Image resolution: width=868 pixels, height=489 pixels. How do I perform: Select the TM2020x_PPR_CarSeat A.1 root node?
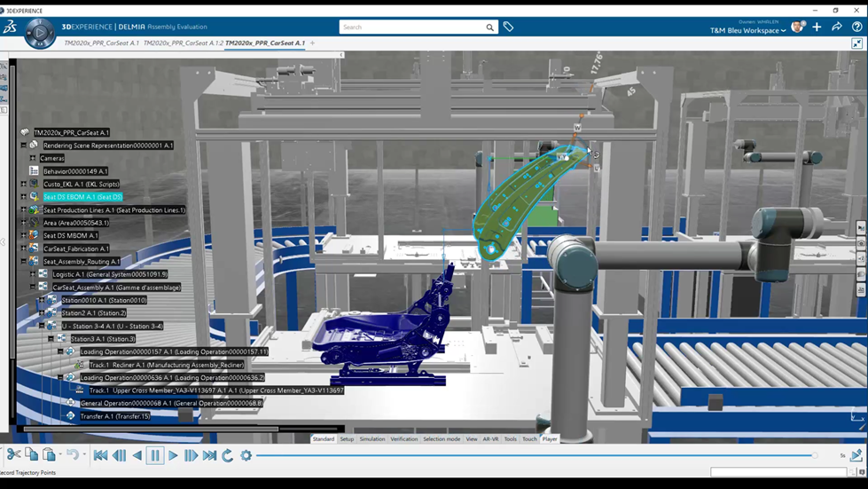pos(72,132)
